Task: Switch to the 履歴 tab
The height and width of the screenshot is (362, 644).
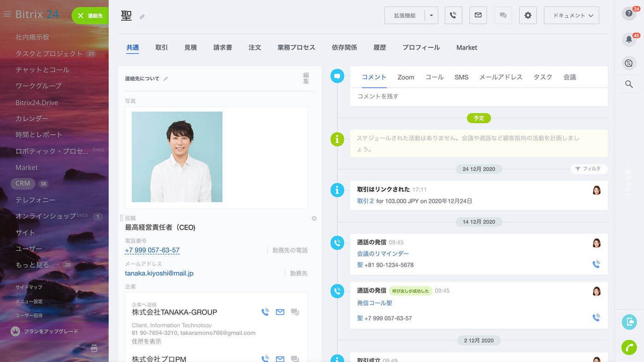Action: click(379, 47)
